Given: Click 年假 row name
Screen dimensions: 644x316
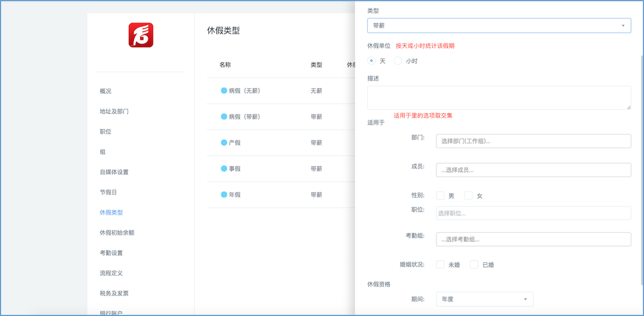Looking at the screenshot, I should 235,195.
